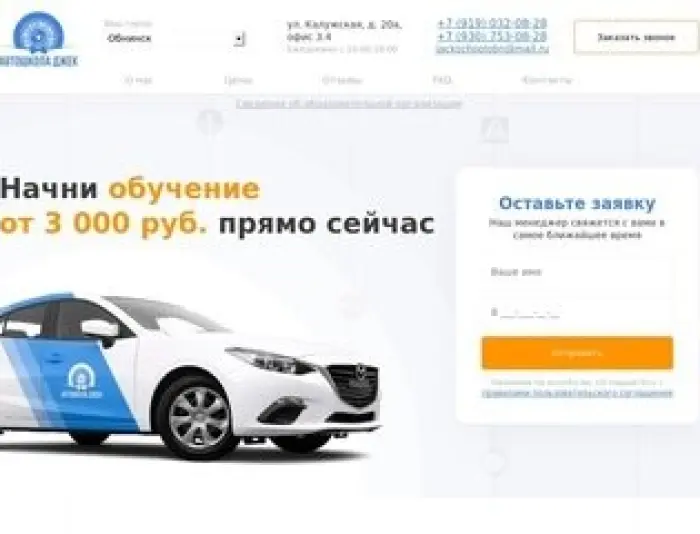Open the email address link
The height and width of the screenshot is (534, 700).
click(492, 48)
